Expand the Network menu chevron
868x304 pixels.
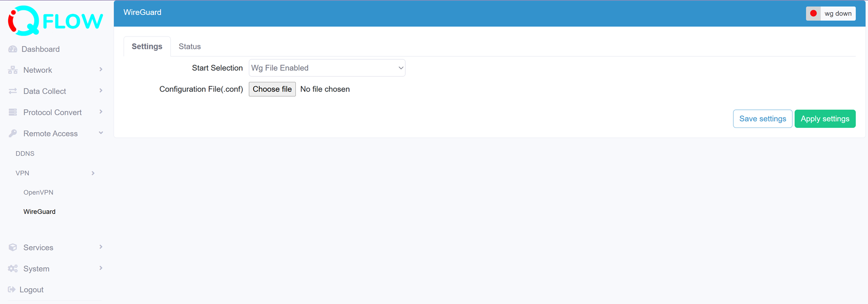(x=101, y=69)
